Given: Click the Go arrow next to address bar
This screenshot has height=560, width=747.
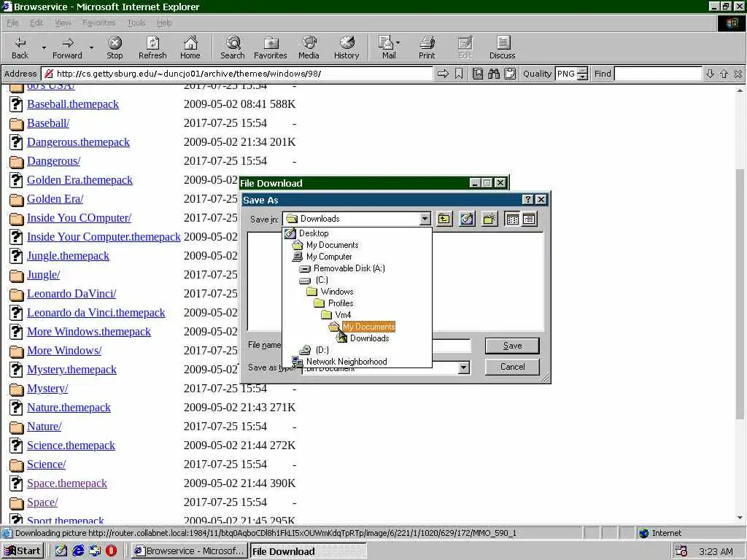Looking at the screenshot, I should point(443,74).
